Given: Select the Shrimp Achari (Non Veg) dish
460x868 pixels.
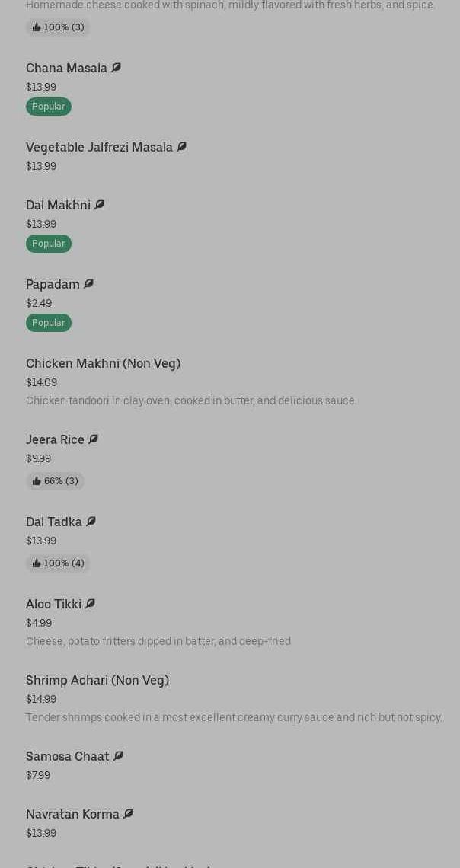Looking at the screenshot, I should pos(97,681).
